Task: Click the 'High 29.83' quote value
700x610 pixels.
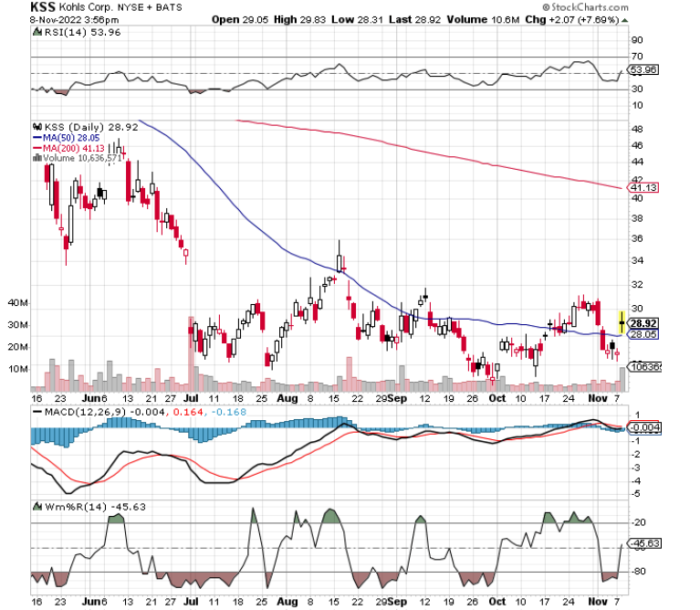Action: pos(299,20)
